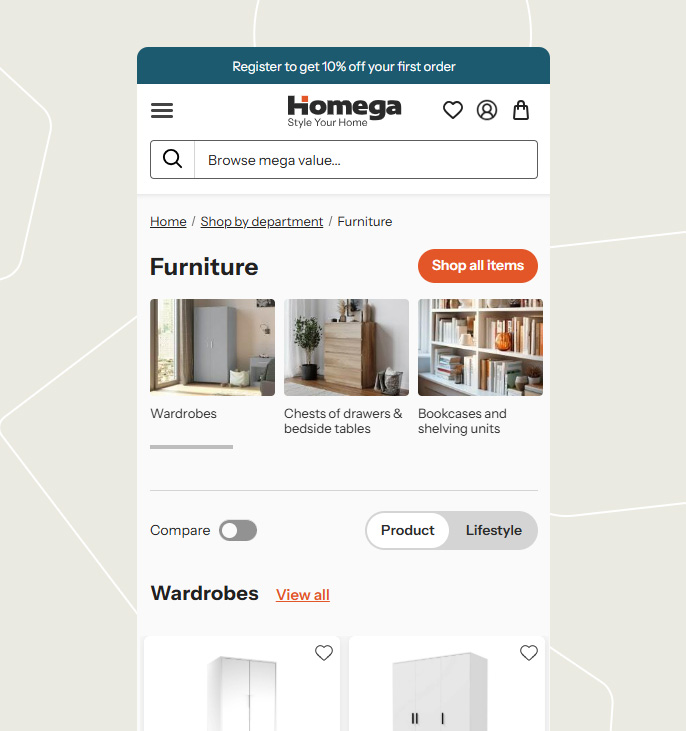Click the Shop all items button

coord(478,266)
